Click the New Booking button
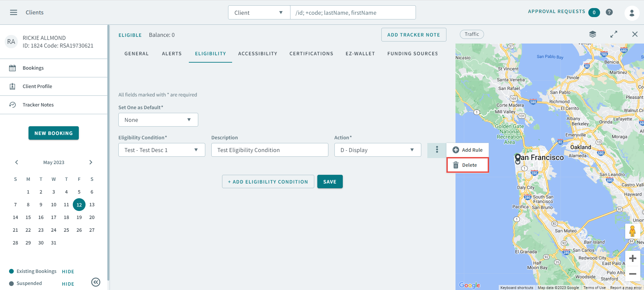 click(x=54, y=133)
